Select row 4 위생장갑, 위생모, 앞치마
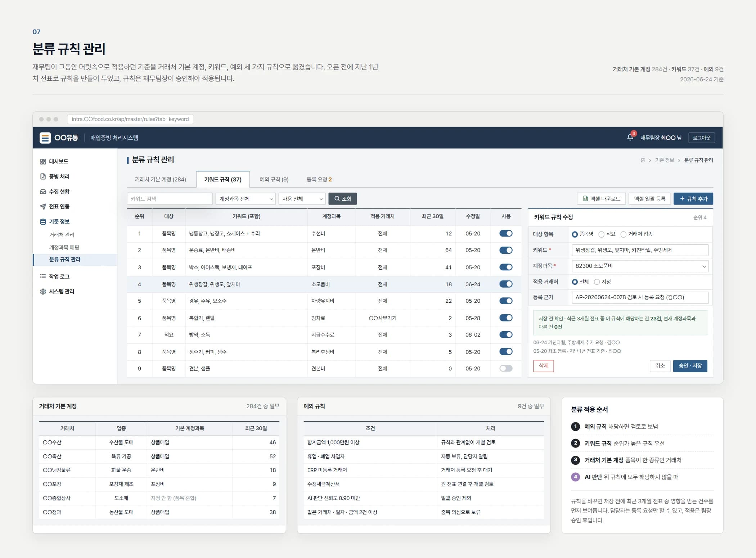 click(324, 284)
